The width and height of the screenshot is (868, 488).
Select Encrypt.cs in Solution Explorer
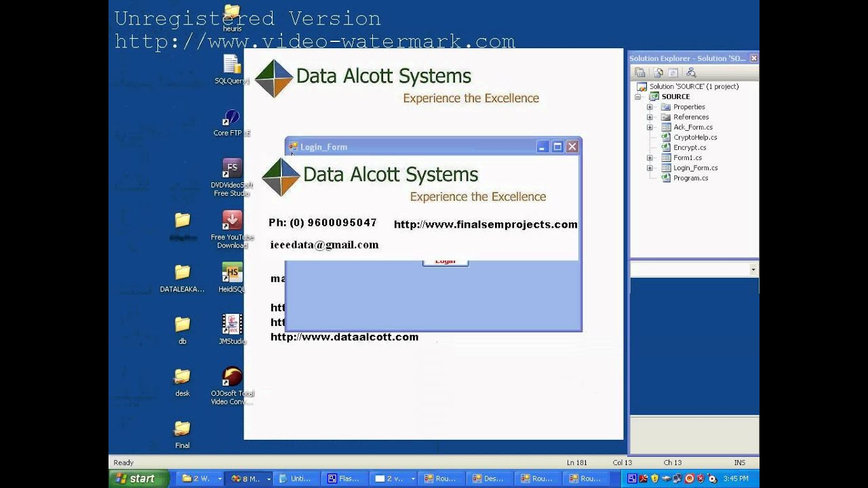[x=689, y=148]
